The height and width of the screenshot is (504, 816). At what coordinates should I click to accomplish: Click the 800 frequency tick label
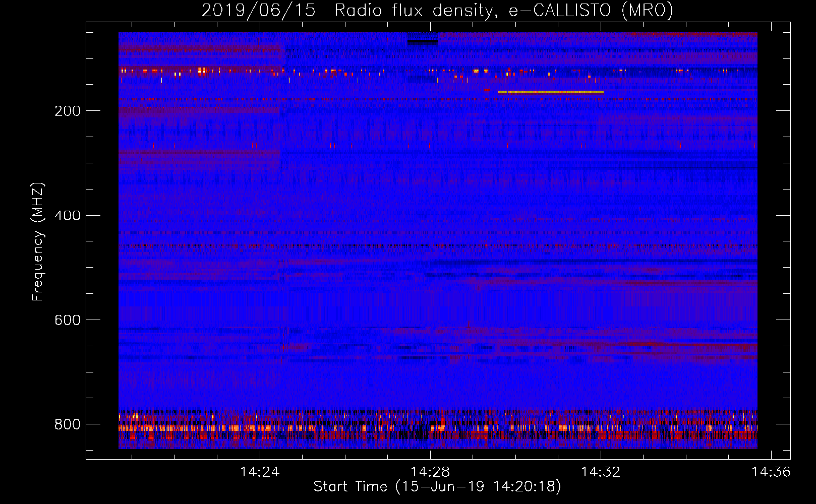(x=67, y=424)
